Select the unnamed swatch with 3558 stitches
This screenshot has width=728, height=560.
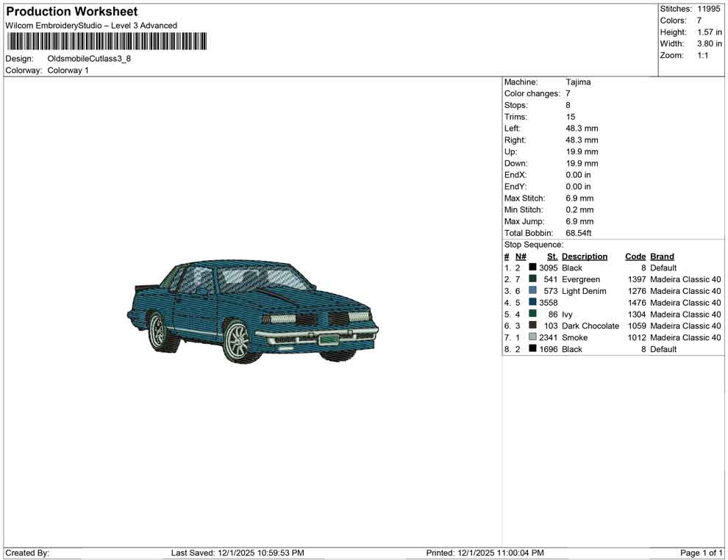pos(532,302)
